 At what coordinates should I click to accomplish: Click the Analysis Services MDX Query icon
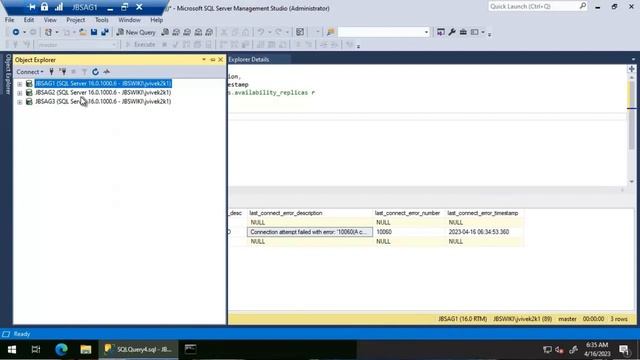(x=176, y=32)
